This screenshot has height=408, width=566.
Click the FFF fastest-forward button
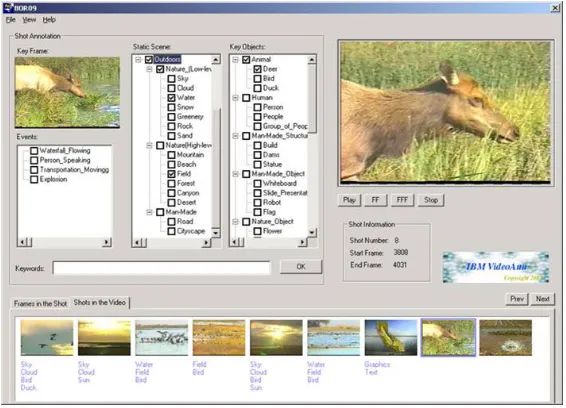pyautogui.click(x=402, y=200)
